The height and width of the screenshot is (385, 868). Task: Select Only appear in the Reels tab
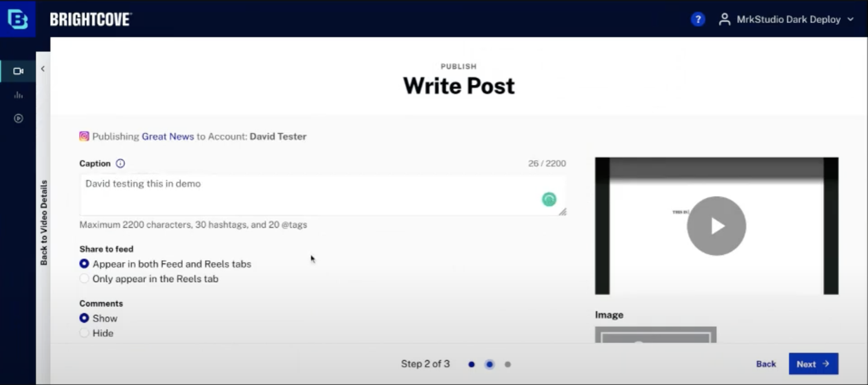tap(84, 279)
